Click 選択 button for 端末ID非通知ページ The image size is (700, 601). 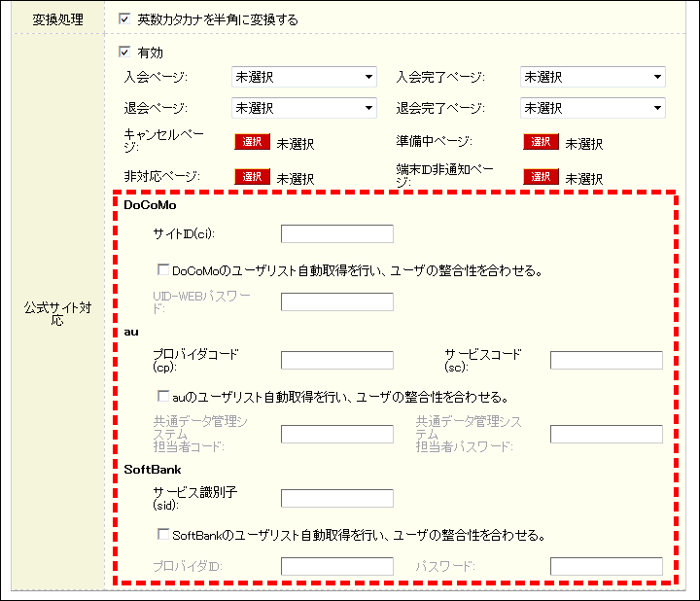point(542,176)
